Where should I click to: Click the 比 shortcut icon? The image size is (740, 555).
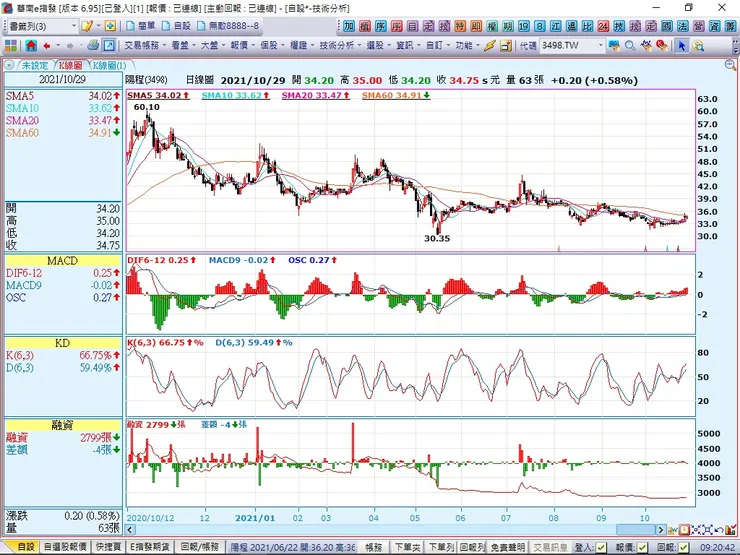(587, 26)
